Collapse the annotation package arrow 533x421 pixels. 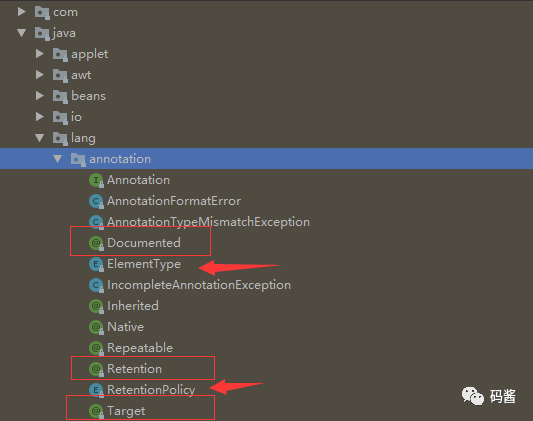coord(58,159)
